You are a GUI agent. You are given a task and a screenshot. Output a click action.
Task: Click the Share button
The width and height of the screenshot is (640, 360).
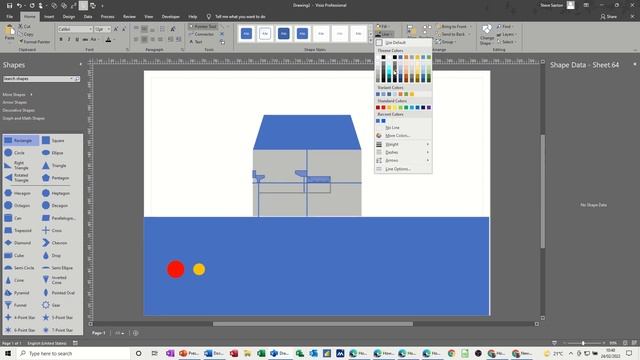(608, 17)
